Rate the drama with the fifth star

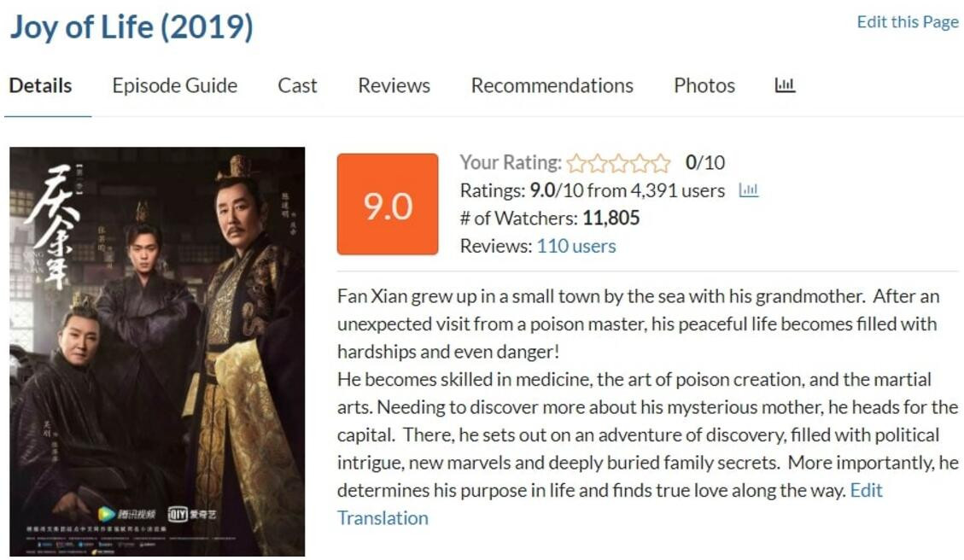click(662, 163)
